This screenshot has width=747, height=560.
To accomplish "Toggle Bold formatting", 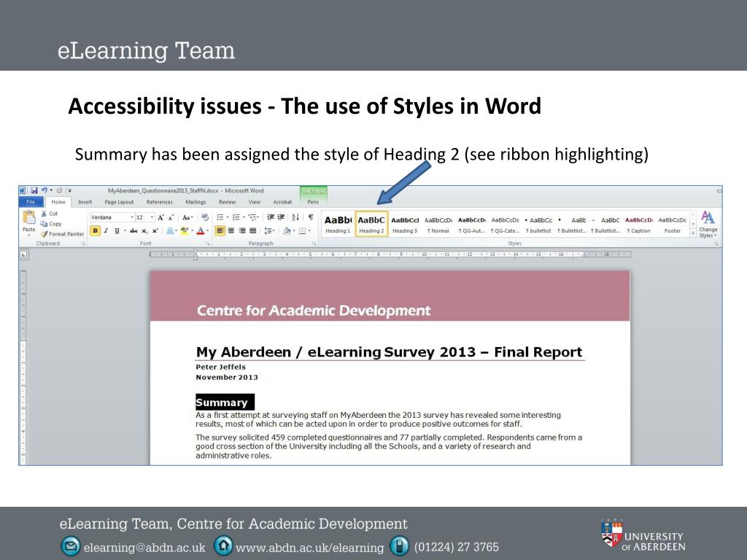I will [x=96, y=231].
